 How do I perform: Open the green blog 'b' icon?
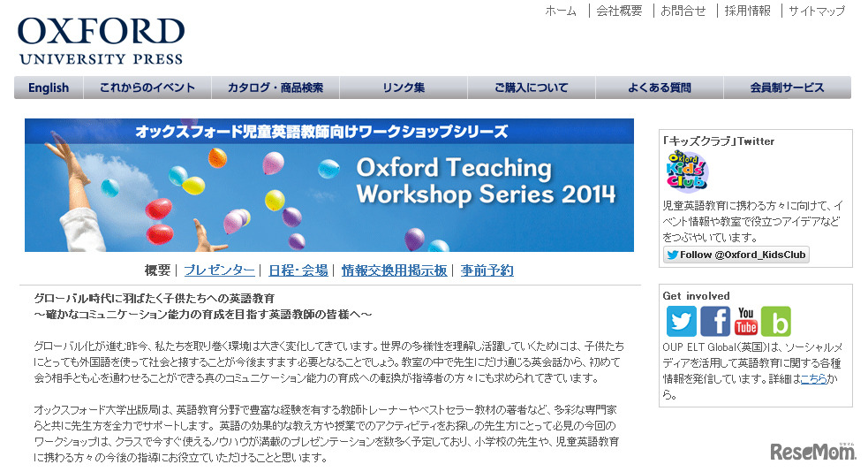(776, 322)
